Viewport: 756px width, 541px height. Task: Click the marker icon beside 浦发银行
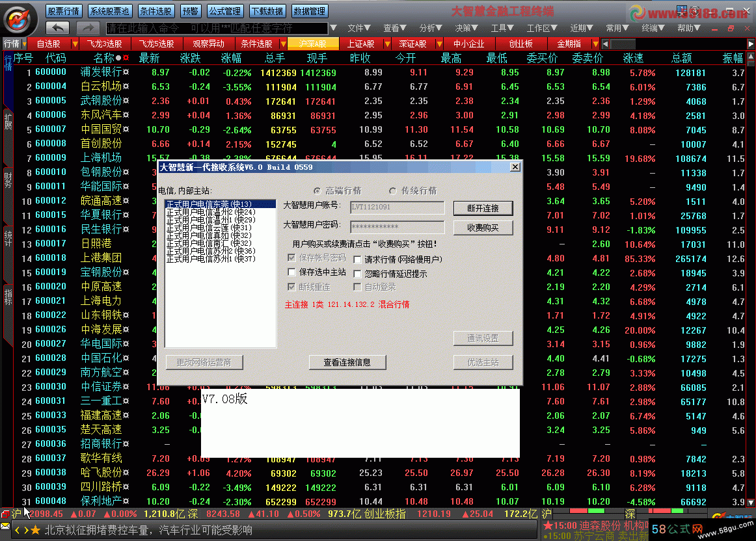coord(126,72)
